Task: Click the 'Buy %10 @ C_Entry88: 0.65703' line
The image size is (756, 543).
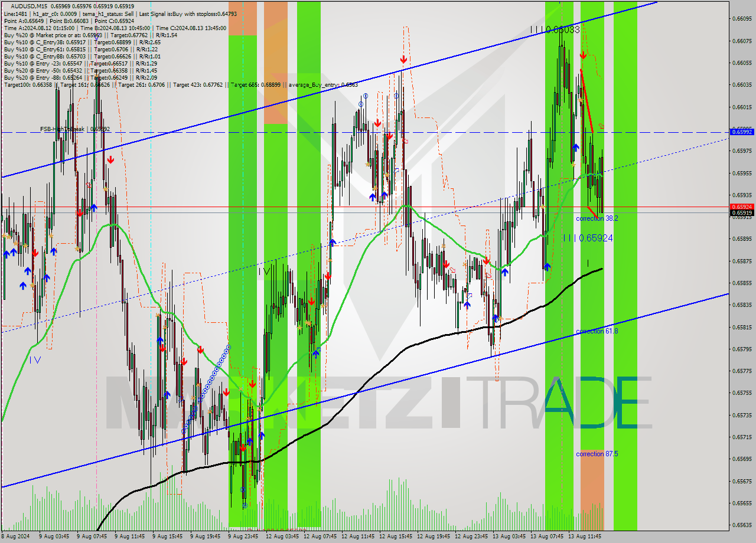Action: point(82,56)
